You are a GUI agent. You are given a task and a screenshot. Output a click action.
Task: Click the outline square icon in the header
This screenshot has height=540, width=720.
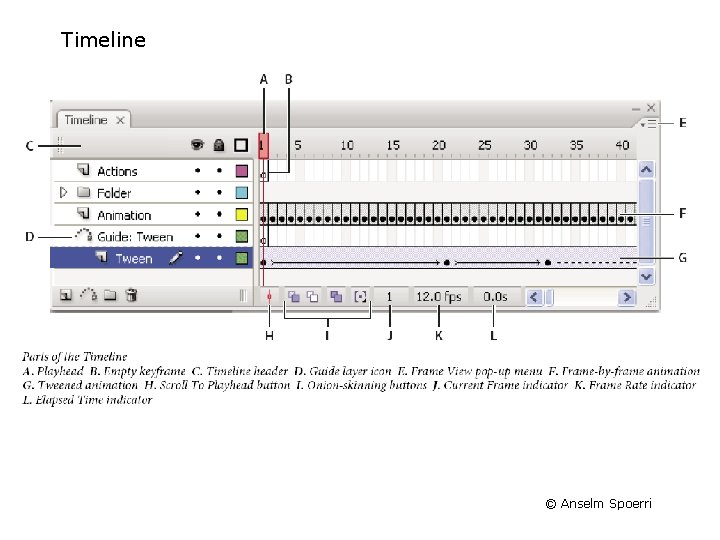[x=241, y=145]
